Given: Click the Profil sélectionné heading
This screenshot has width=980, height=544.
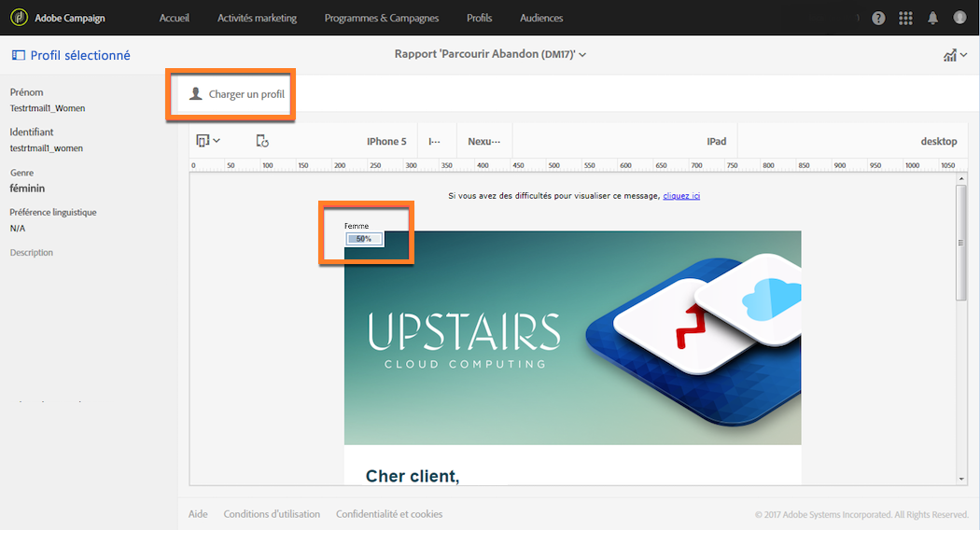Looking at the screenshot, I should (x=80, y=56).
